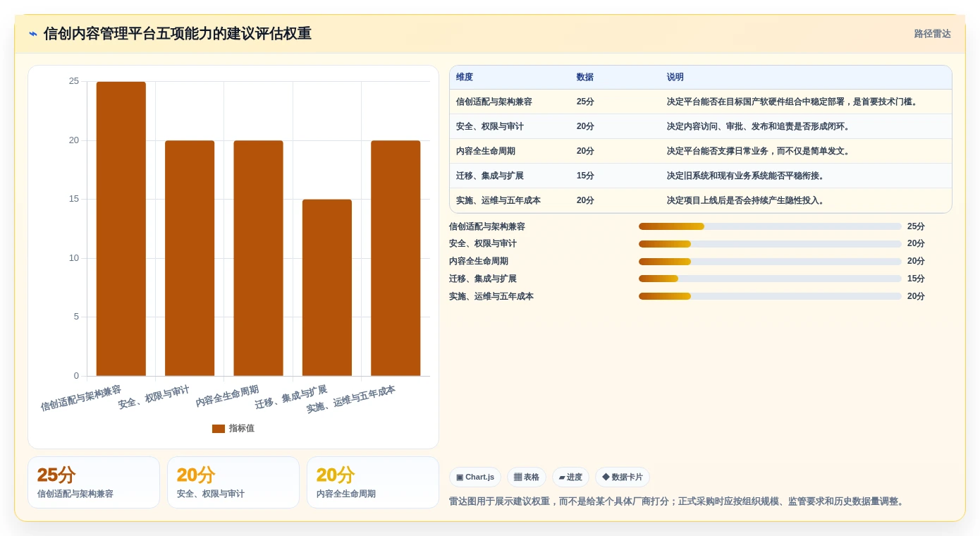Select the 迁移、集成与扩展 bar in the chart
Viewport: 980px width, 536px height.
click(327, 288)
